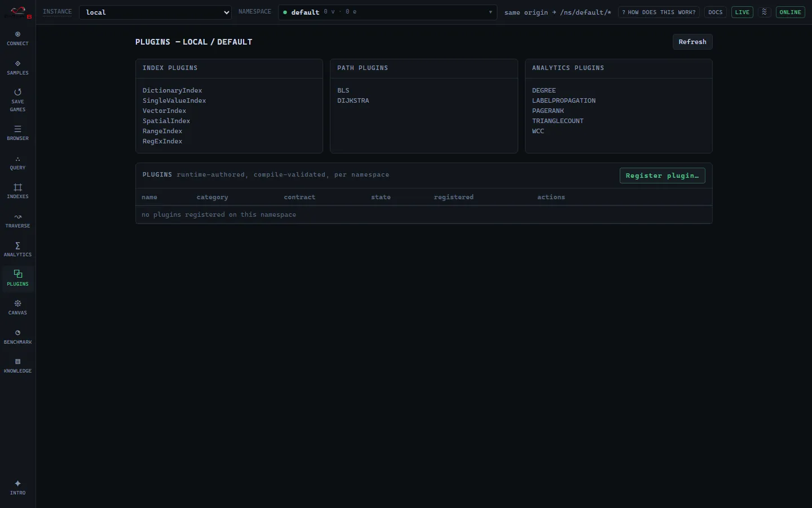Click the 'actions' column header
This screenshot has height=508, width=812.
(551, 197)
